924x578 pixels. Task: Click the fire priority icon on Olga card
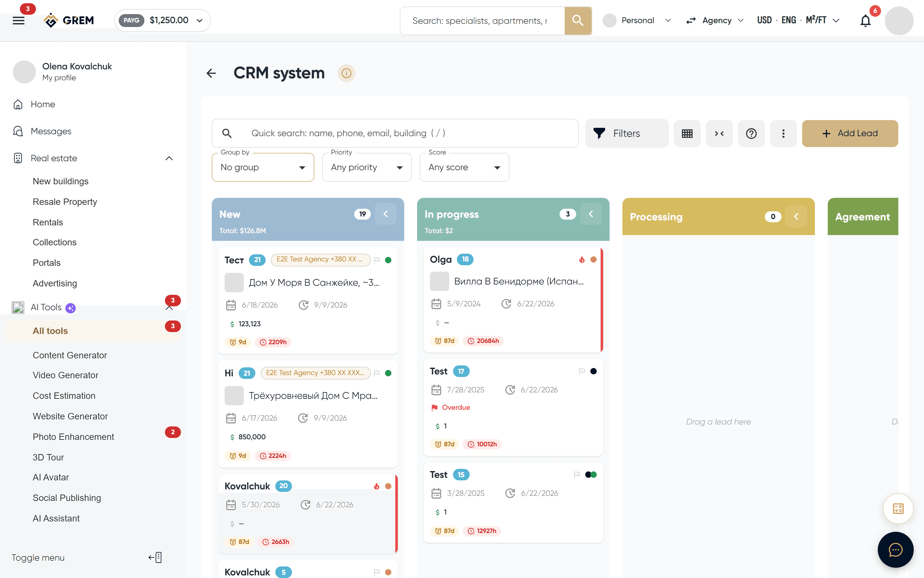(x=582, y=259)
